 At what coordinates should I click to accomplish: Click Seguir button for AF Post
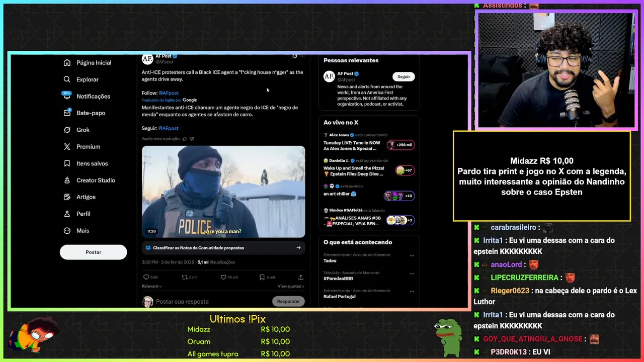[404, 76]
